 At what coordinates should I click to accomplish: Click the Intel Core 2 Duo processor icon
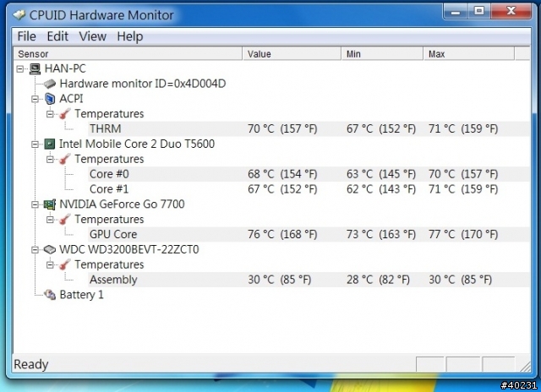point(50,144)
